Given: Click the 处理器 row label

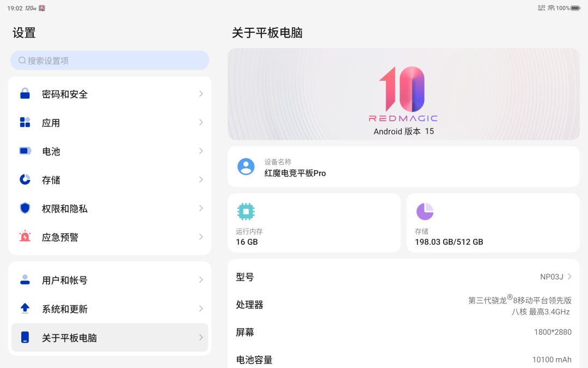Looking at the screenshot, I should pyautogui.click(x=249, y=305).
